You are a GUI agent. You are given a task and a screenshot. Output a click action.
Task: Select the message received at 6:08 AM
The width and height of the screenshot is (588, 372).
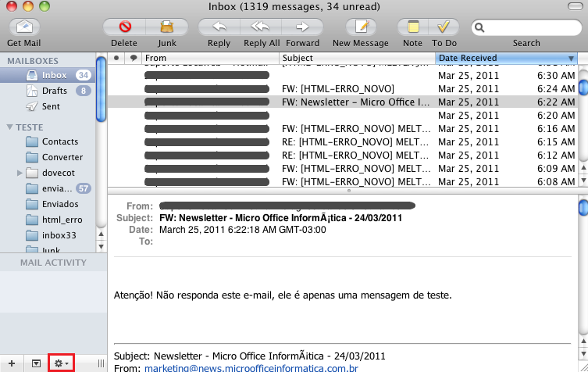343,181
